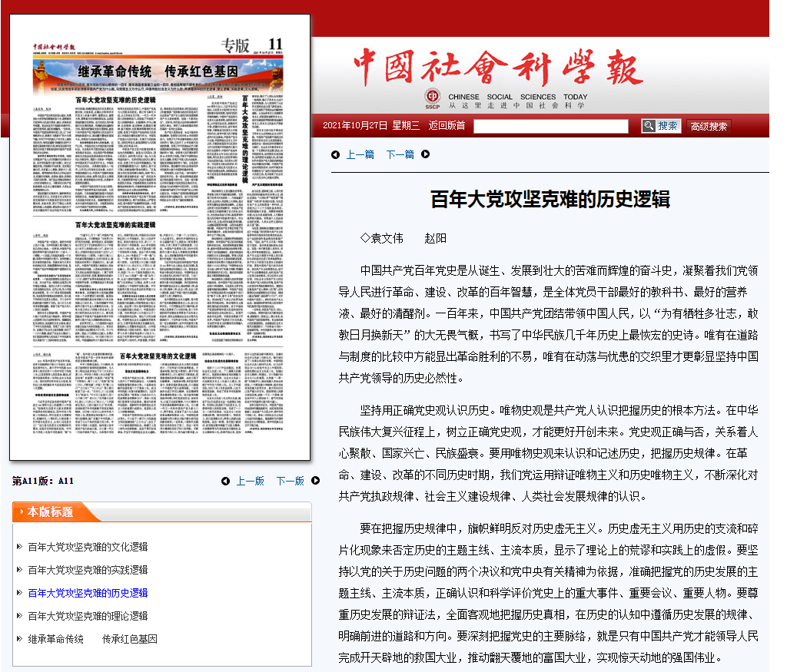Click inside the search input box
787x672 pixels.
click(552, 126)
